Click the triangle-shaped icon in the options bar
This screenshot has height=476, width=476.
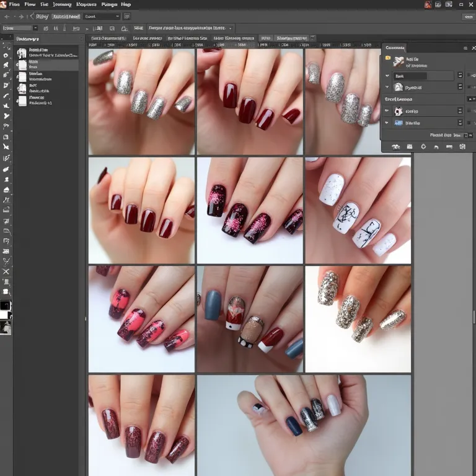[125, 29]
